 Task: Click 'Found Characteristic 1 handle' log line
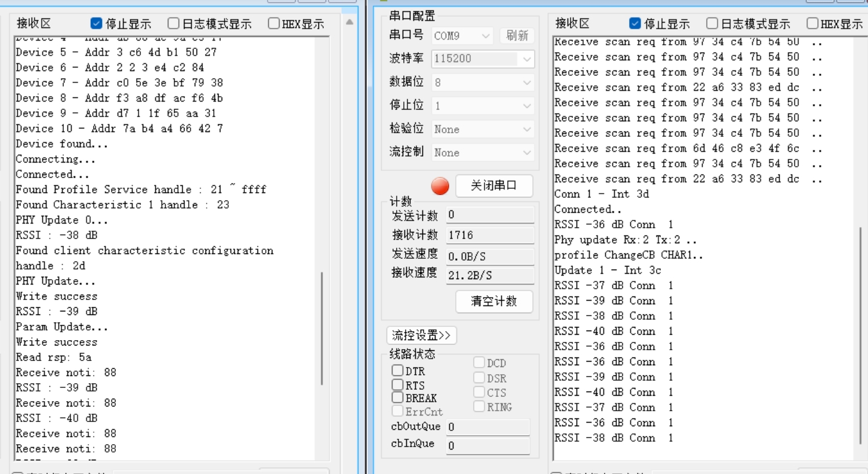pos(122,205)
